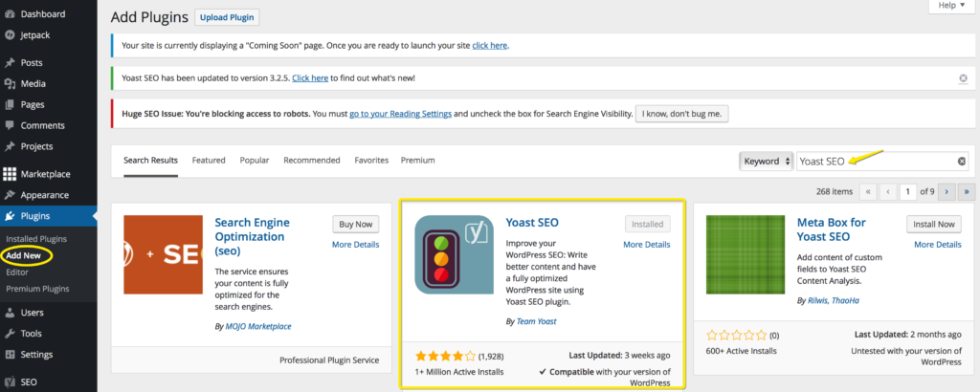Select Add New in Plugins submenu
The height and width of the screenshot is (392, 980).
tap(23, 255)
